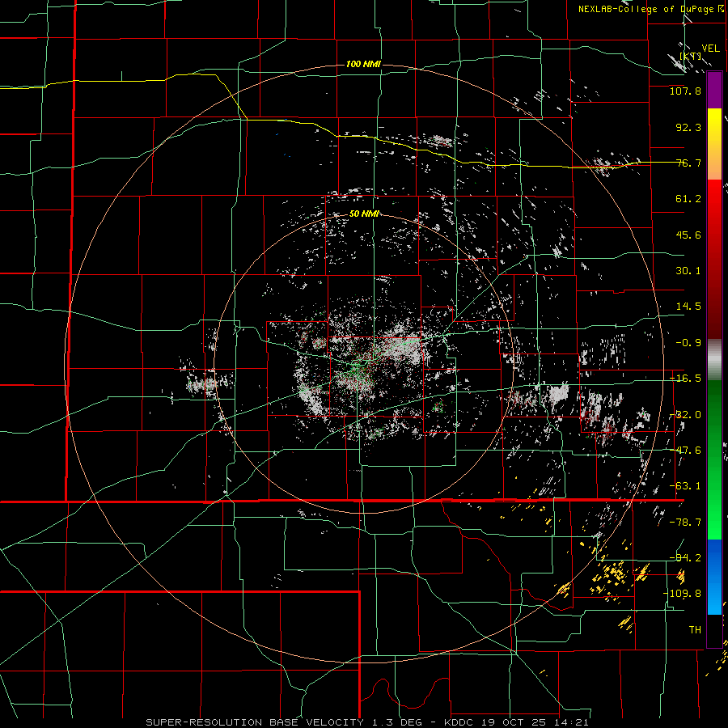Select the -47.6 value on the velocity scale
This screenshot has width=728, height=728.
(x=685, y=451)
